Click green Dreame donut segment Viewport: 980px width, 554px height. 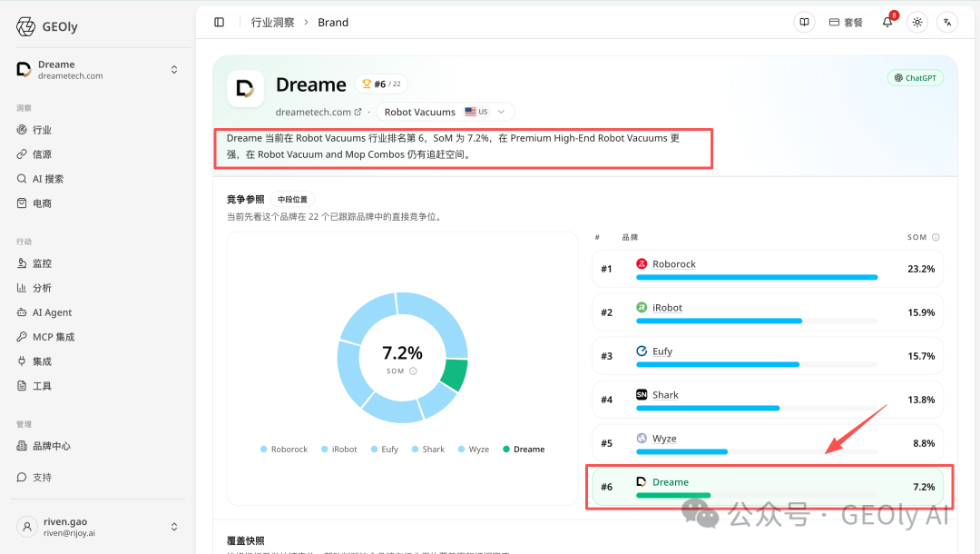tap(455, 374)
